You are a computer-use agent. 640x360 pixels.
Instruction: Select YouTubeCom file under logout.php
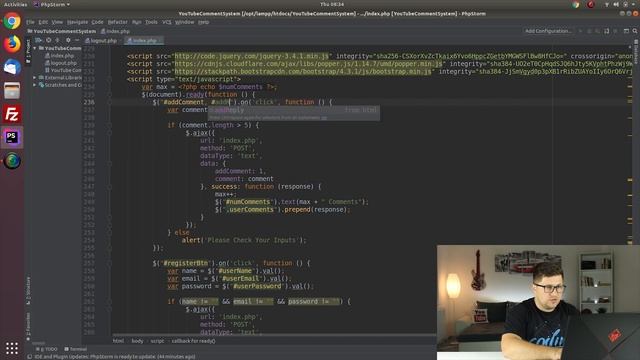[63, 70]
